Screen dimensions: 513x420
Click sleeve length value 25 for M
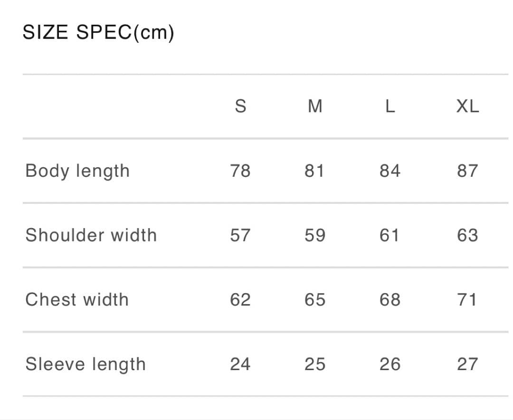(x=315, y=364)
